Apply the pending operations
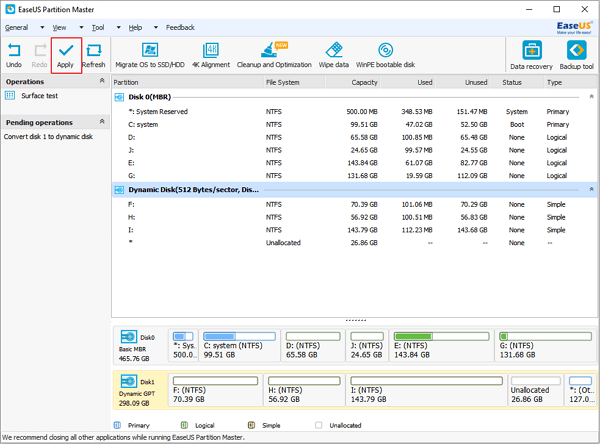This screenshot has width=600, height=444. click(x=66, y=56)
